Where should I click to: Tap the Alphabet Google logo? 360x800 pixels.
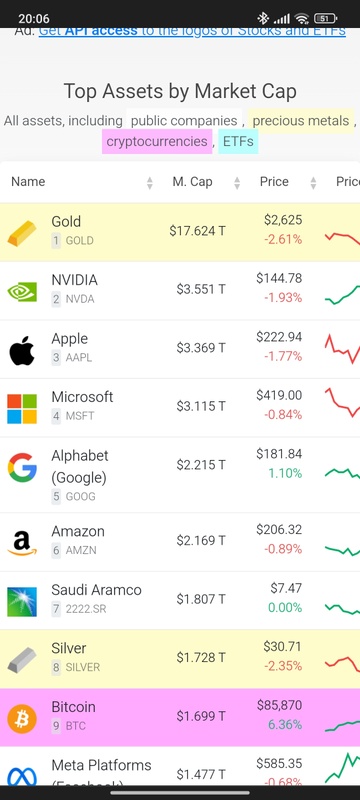tap(22, 467)
